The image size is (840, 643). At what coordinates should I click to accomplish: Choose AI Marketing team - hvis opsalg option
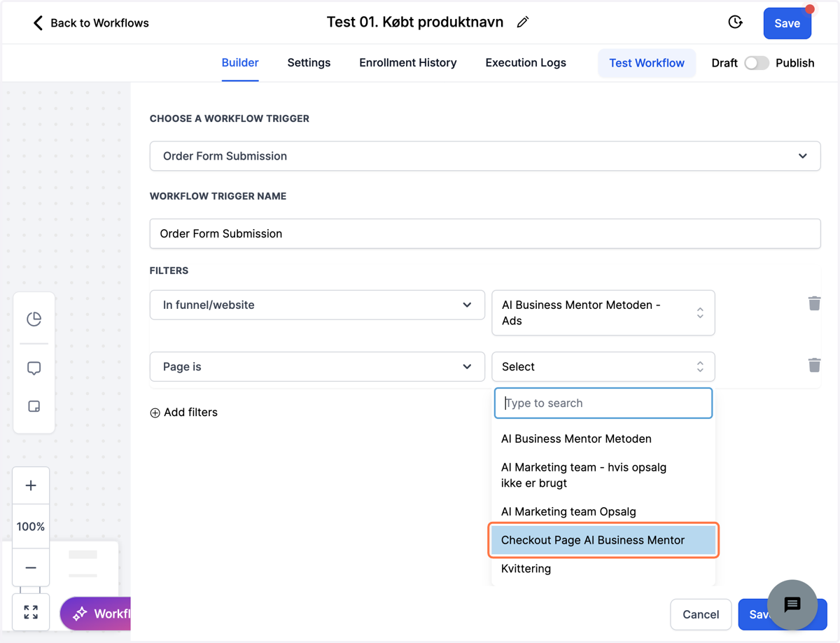click(x=603, y=475)
